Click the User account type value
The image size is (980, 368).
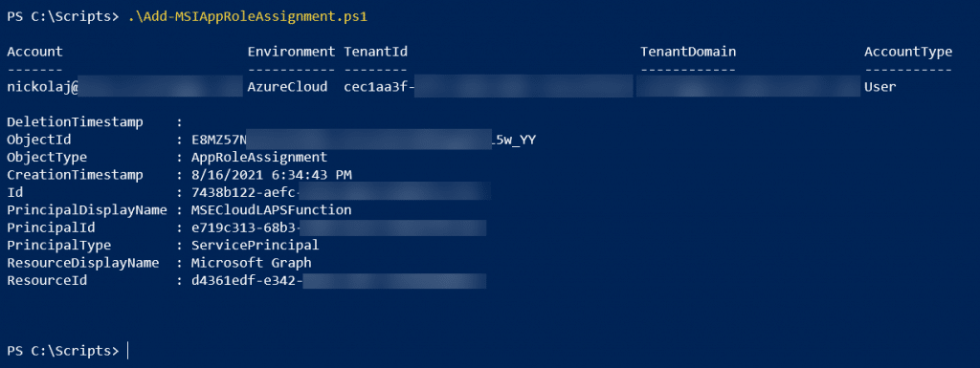coord(880,87)
